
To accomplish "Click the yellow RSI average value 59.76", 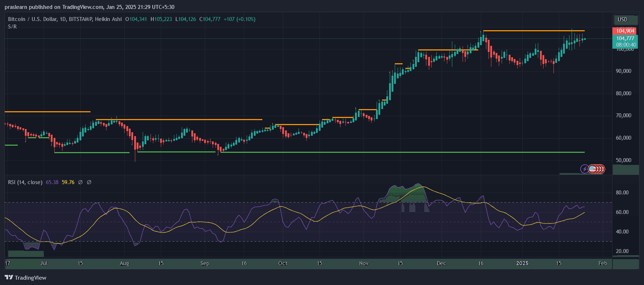I will coord(68,182).
